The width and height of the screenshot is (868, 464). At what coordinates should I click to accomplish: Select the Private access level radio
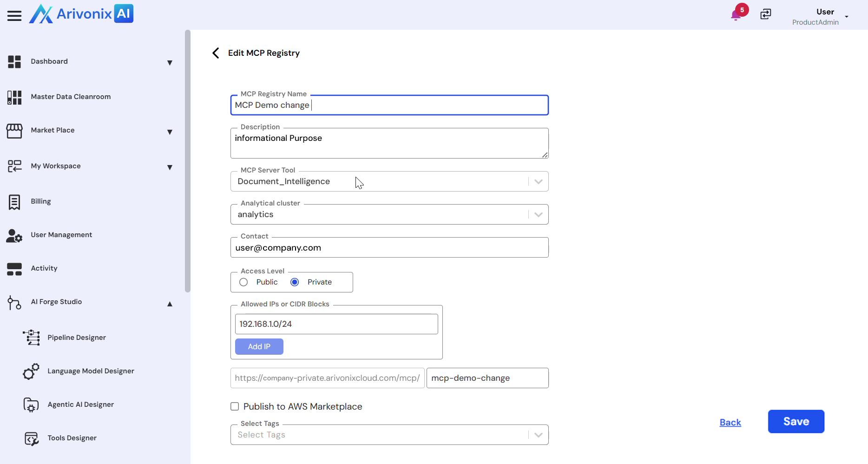(295, 282)
